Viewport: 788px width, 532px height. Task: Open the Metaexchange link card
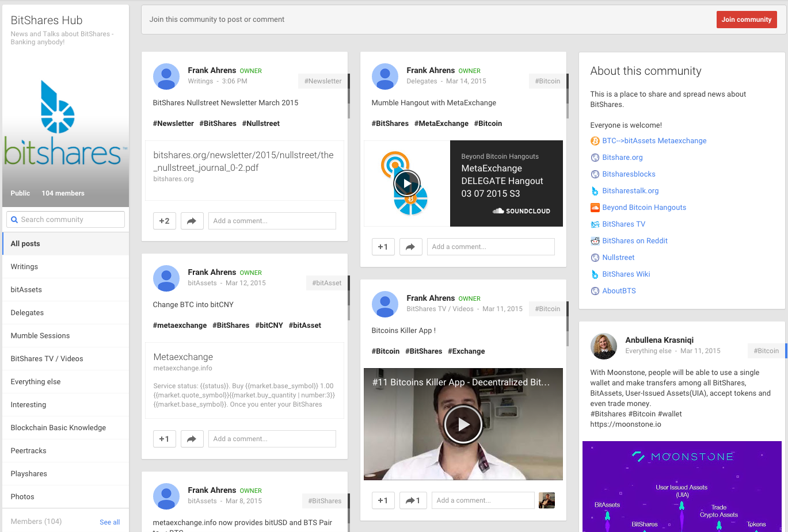point(245,380)
